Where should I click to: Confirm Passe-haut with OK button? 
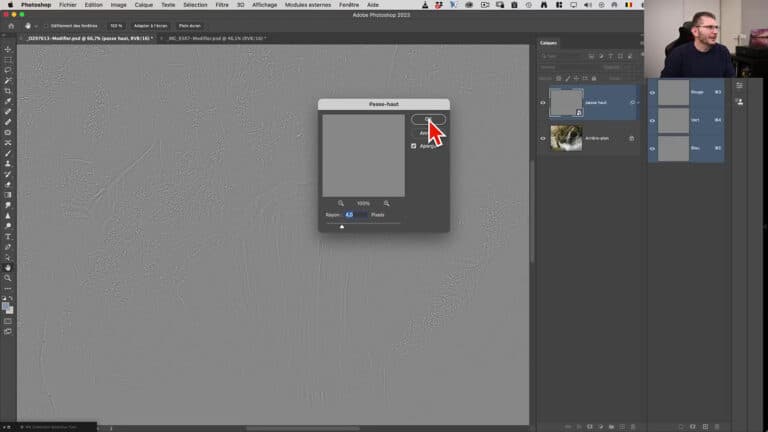(429, 119)
